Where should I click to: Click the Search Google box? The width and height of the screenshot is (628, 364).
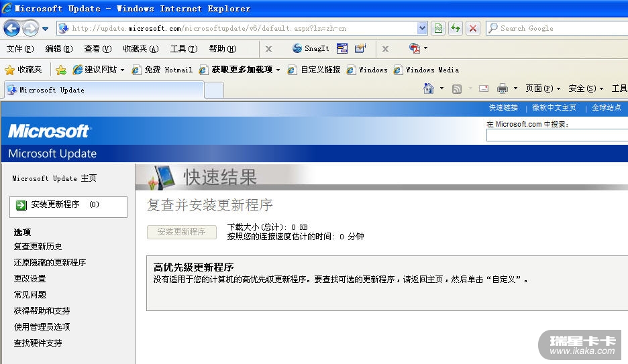(x=557, y=28)
